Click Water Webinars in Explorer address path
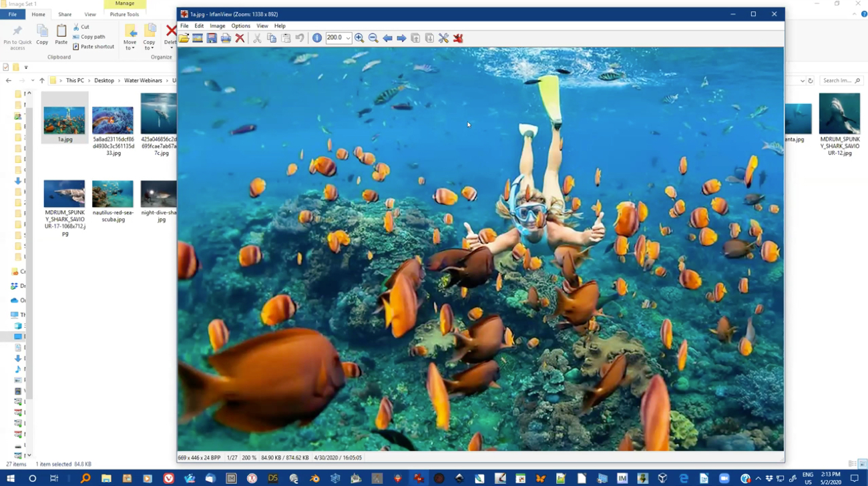This screenshot has height=486, width=868. (x=143, y=81)
